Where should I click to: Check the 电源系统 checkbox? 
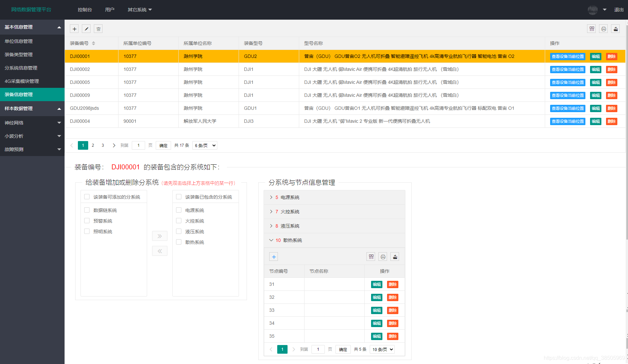(179, 210)
